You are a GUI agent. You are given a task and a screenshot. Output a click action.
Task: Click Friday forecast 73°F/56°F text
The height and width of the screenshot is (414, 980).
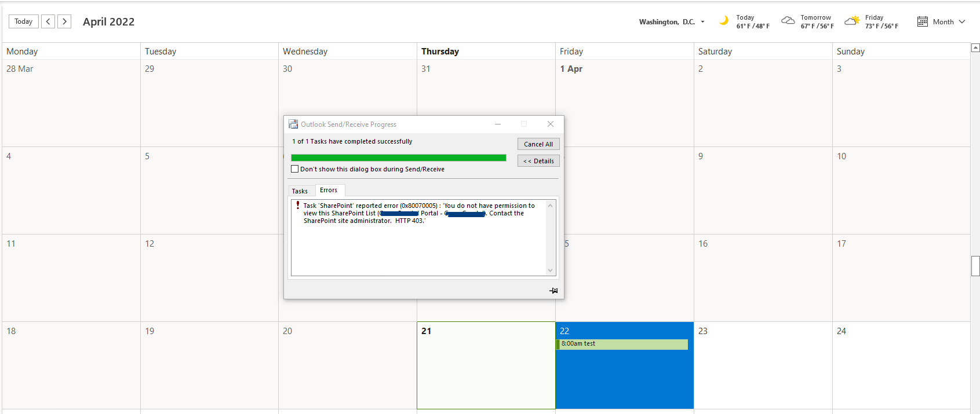pyautogui.click(x=881, y=26)
